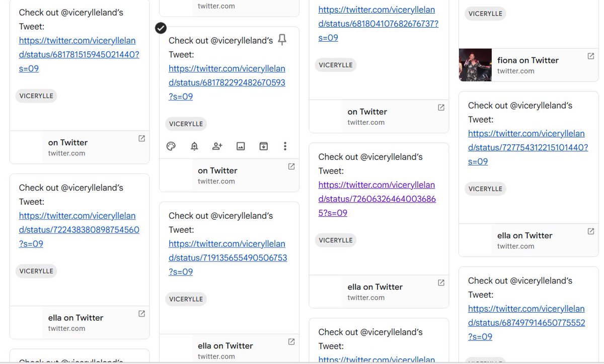This screenshot has width=604, height=364.
Task: Click 'on Twitter' title under note 021440
Action: [68, 143]
